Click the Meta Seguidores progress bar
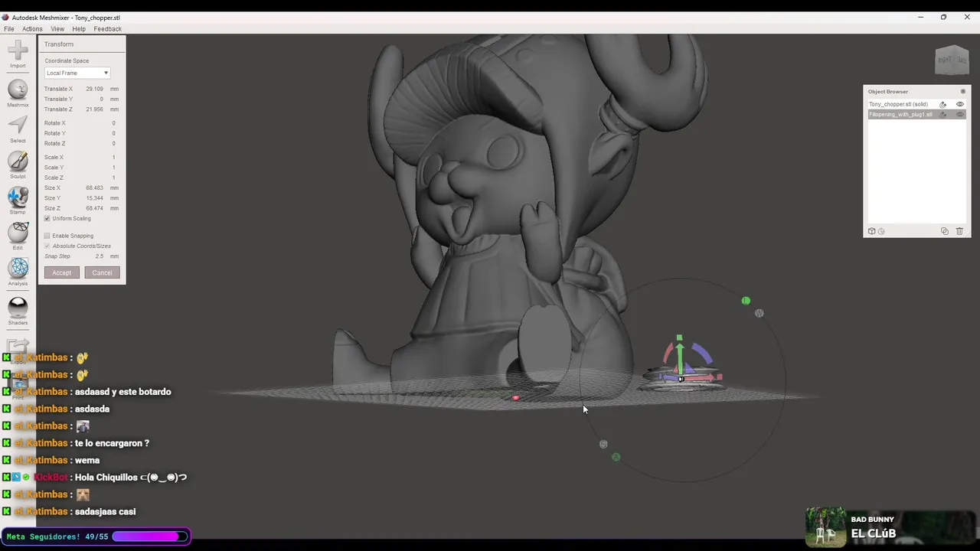 [x=150, y=536]
